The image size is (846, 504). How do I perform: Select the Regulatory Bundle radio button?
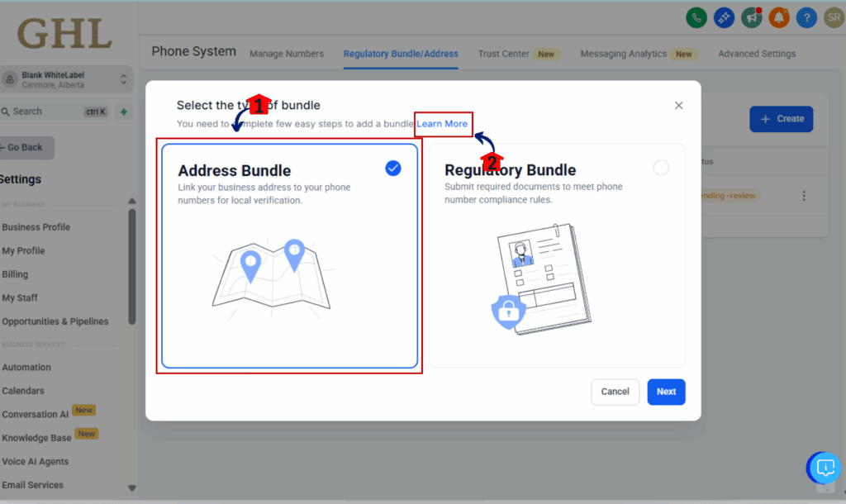pyautogui.click(x=661, y=167)
